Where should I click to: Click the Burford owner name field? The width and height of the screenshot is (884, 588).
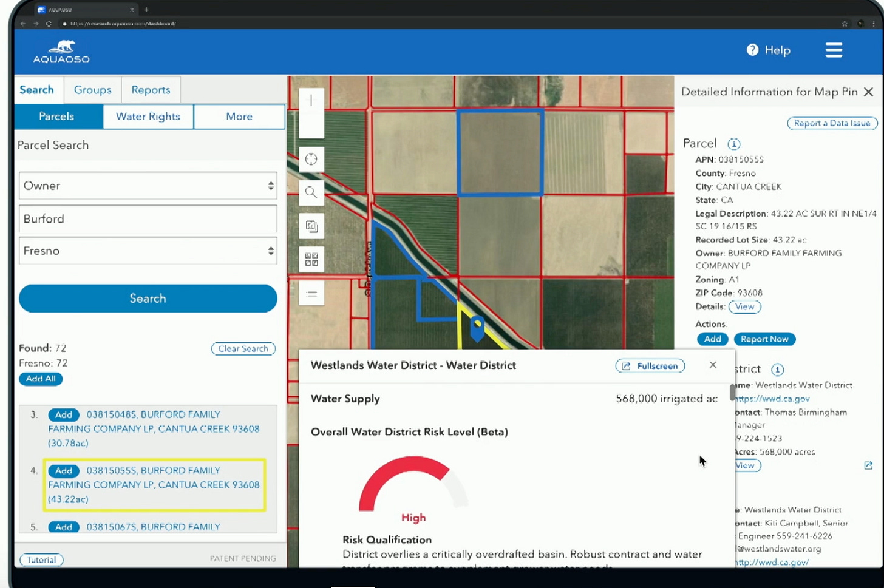(148, 218)
